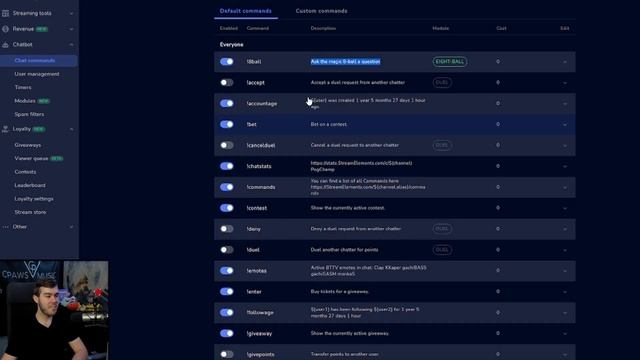Collapse the Loyalty section chevron
The image size is (640, 360).
click(x=71, y=129)
